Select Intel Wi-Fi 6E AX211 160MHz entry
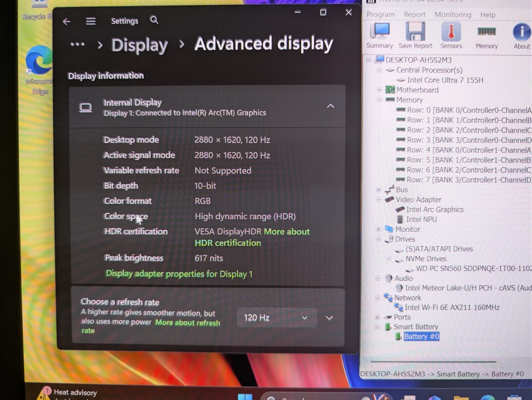Screen dimensions: 532x400 (452, 308)
